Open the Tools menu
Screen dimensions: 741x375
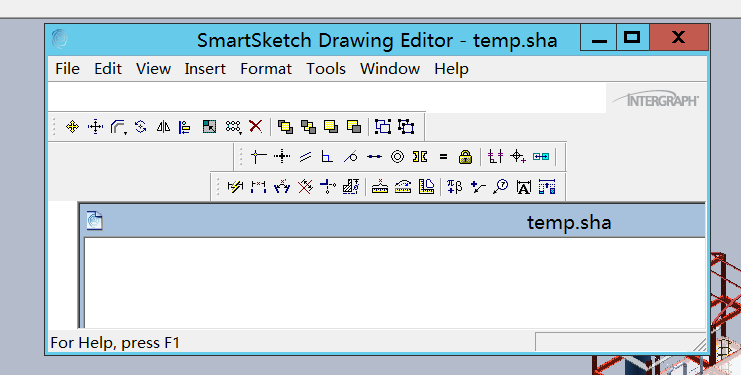(326, 69)
